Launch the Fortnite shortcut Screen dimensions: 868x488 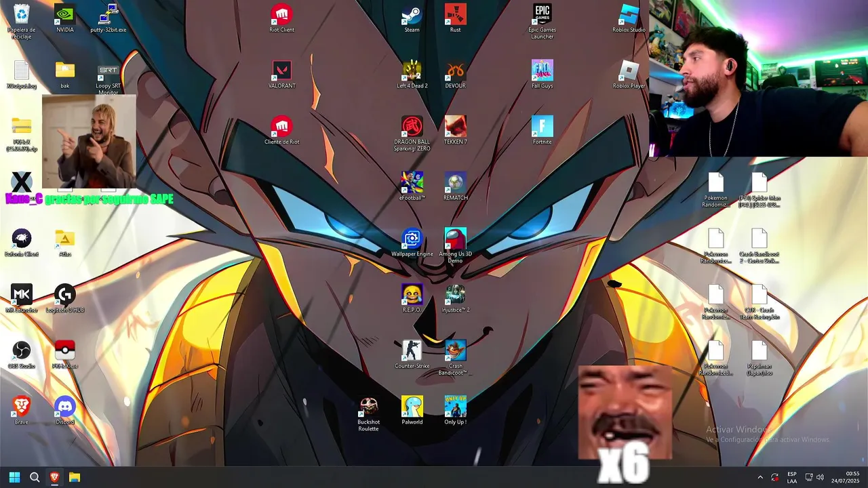coord(542,131)
